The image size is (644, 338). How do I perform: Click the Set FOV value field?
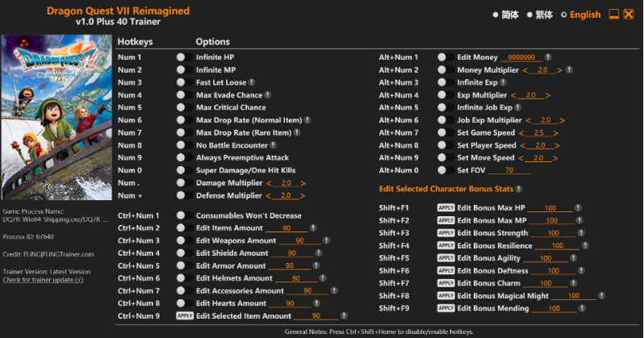(509, 170)
